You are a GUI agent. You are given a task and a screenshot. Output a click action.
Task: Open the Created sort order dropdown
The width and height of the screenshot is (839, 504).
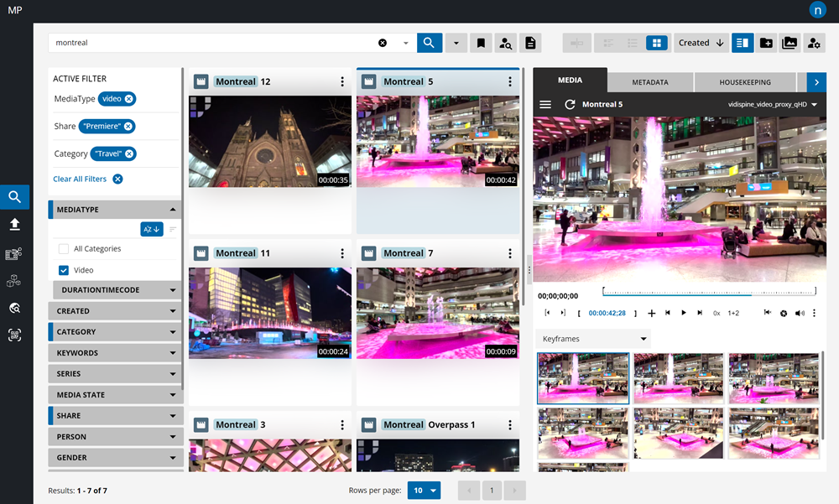[x=701, y=42]
